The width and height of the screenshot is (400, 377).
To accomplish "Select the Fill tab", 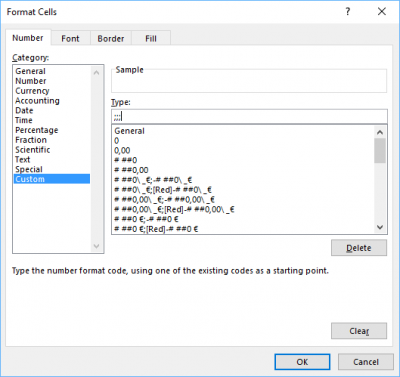I will coord(151,39).
